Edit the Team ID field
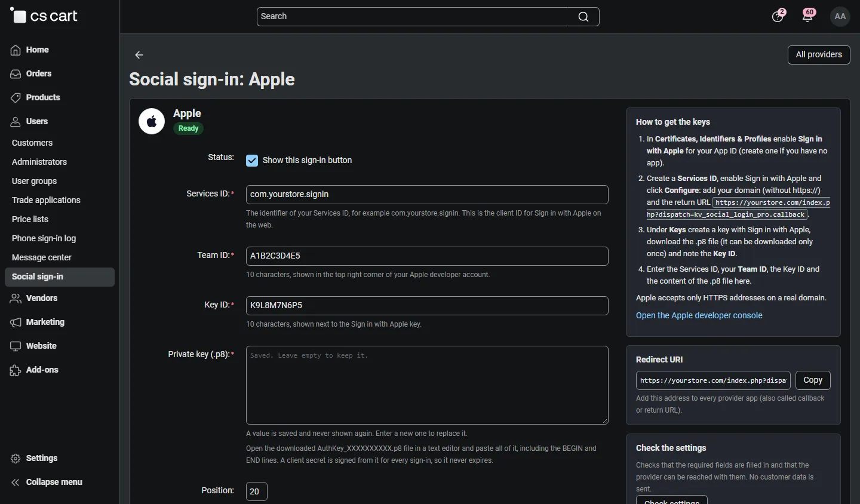Image resolution: width=860 pixels, height=504 pixels. (x=427, y=256)
